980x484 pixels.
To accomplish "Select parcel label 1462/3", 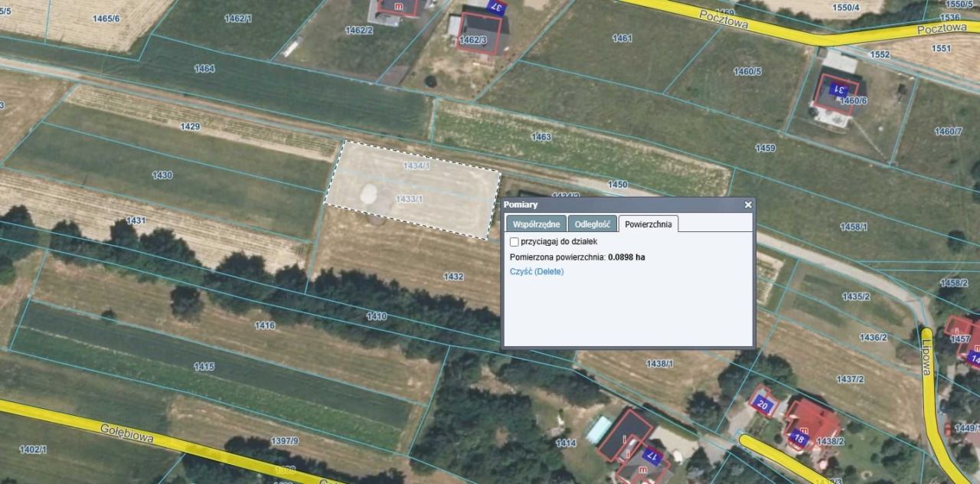I will pyautogui.click(x=473, y=39).
